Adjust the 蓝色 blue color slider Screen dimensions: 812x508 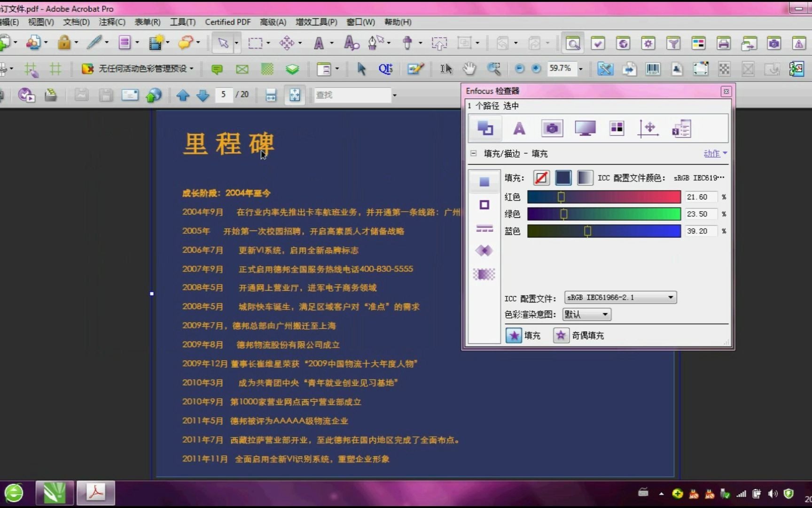pyautogui.click(x=604, y=231)
